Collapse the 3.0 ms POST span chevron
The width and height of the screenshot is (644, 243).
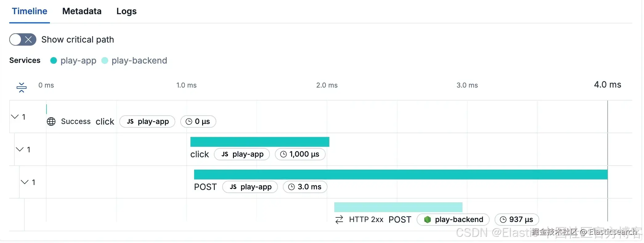25,182
